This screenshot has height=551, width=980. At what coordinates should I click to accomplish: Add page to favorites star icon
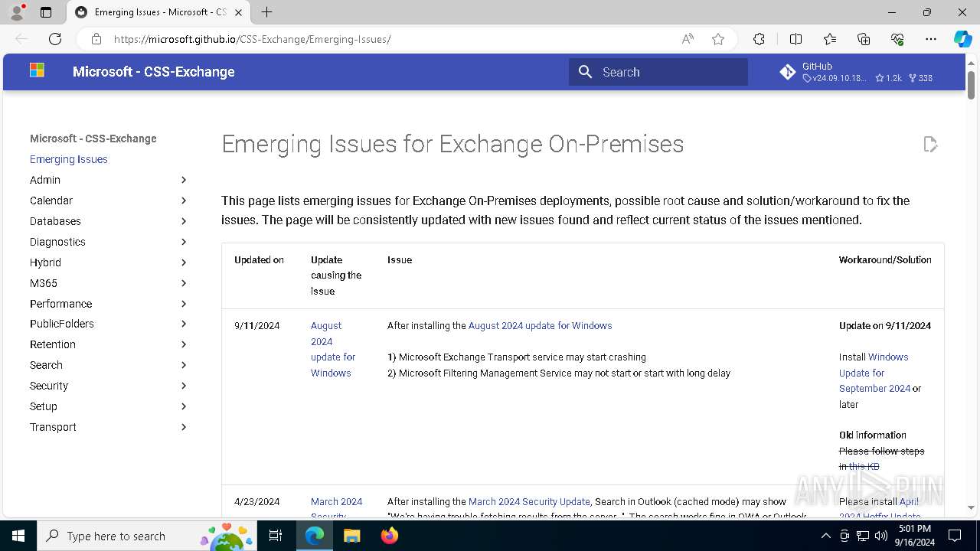point(718,39)
